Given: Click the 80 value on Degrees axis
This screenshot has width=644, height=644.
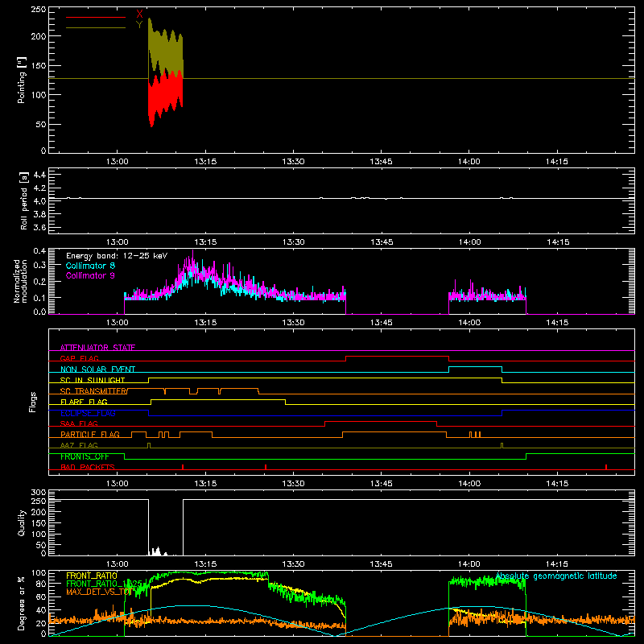Looking at the screenshot, I should click(41, 584).
